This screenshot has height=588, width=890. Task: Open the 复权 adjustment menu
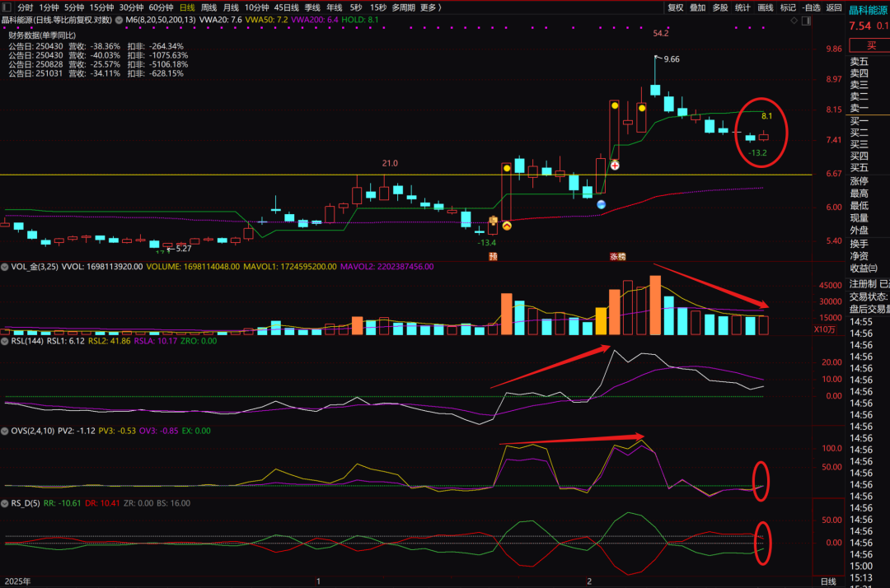[676, 7]
